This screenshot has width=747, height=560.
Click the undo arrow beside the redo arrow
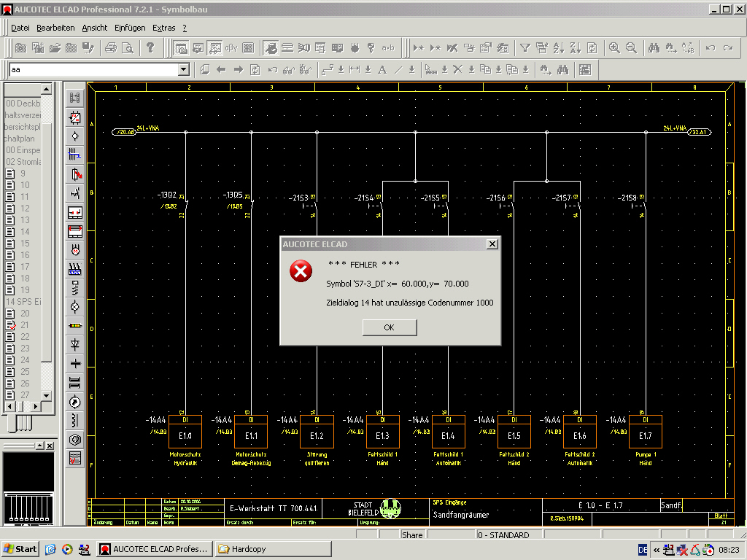711,47
